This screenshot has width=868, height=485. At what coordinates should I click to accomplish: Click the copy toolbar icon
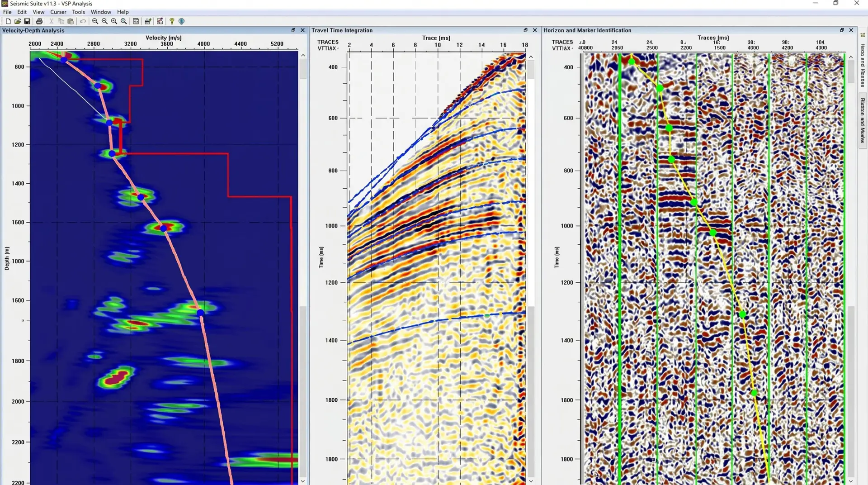(x=61, y=21)
